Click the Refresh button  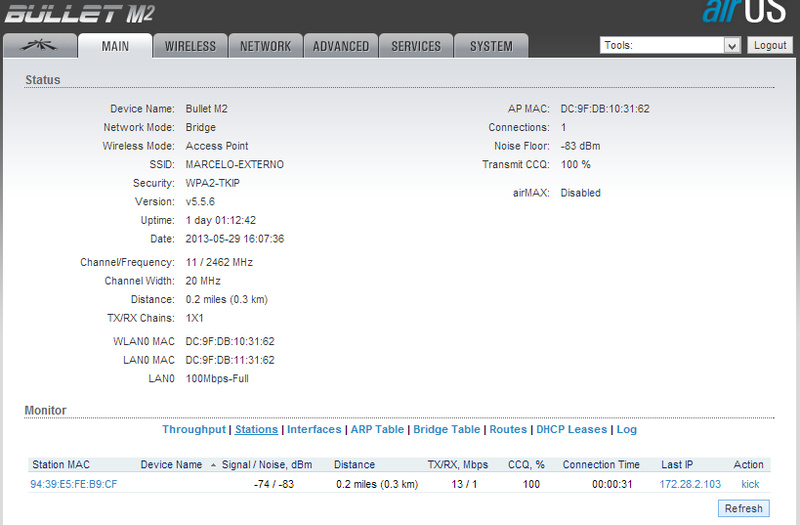point(743,509)
